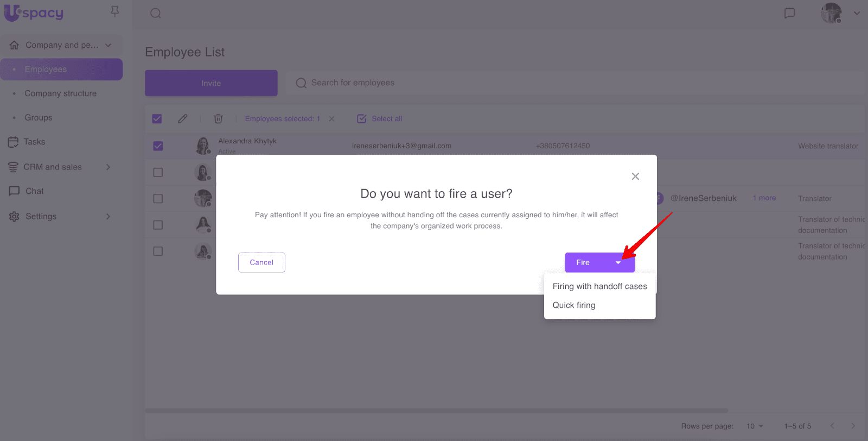
Task: Open Tasks from the sidebar
Action: [34, 142]
